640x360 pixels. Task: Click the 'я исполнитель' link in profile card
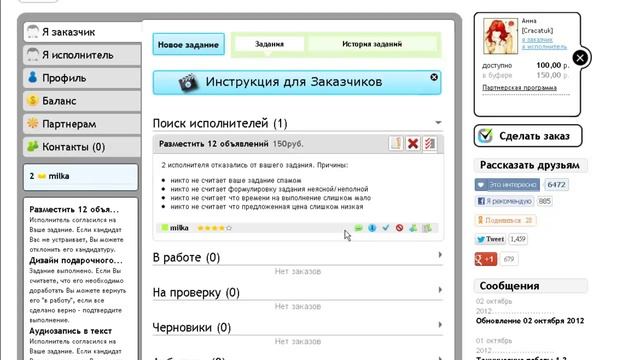pos(544,47)
